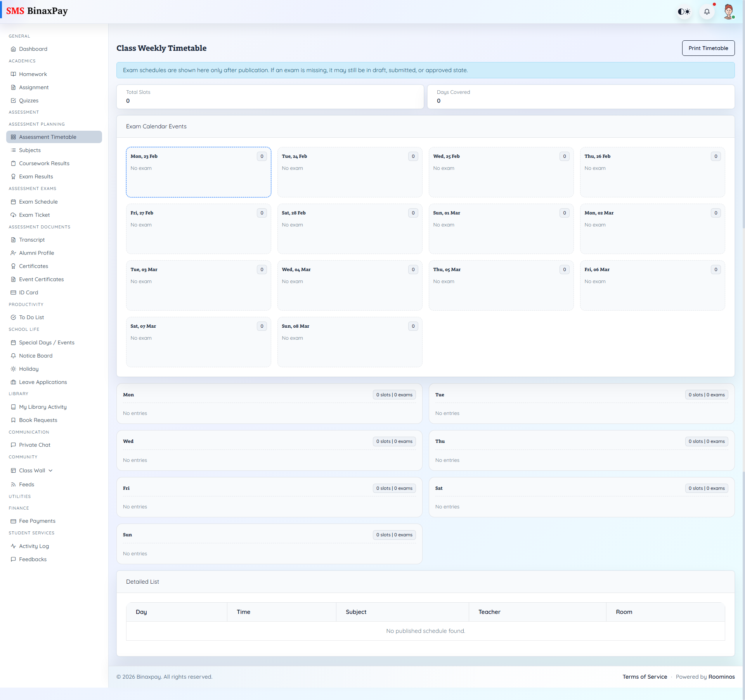Open the Terms of Service link
The height and width of the screenshot is (700, 745).
click(645, 676)
